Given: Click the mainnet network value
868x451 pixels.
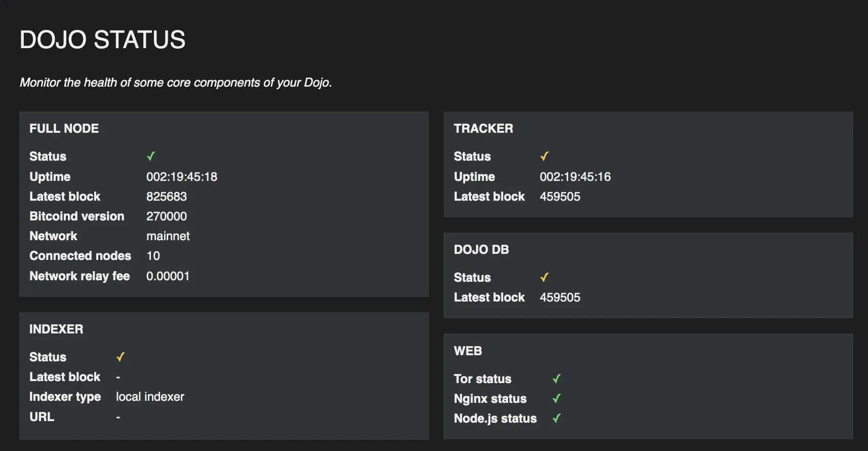Looking at the screenshot, I should [168, 236].
